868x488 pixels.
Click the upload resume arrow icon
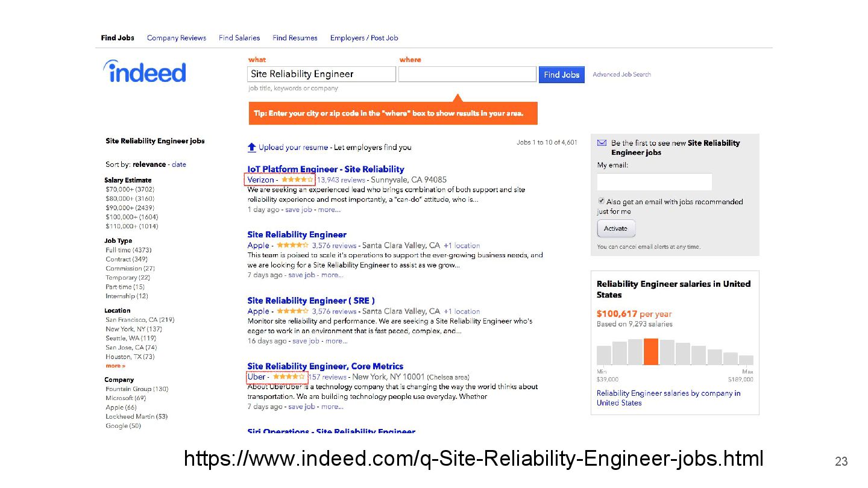pyautogui.click(x=252, y=147)
